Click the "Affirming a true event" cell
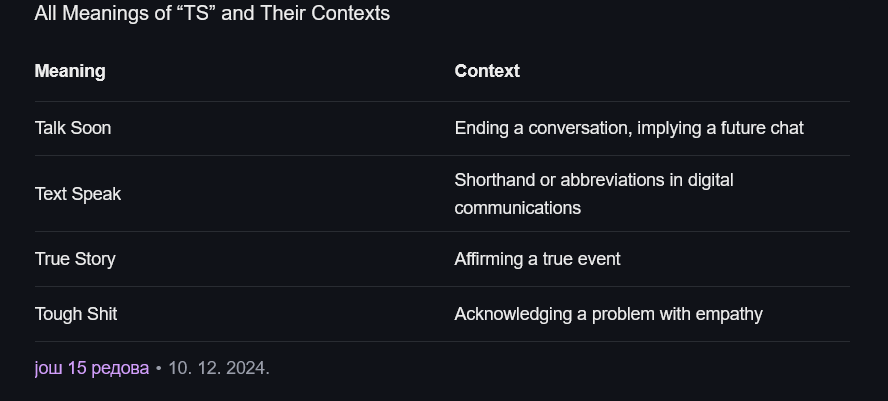Viewport: 888px width, 401px height. tap(537, 259)
